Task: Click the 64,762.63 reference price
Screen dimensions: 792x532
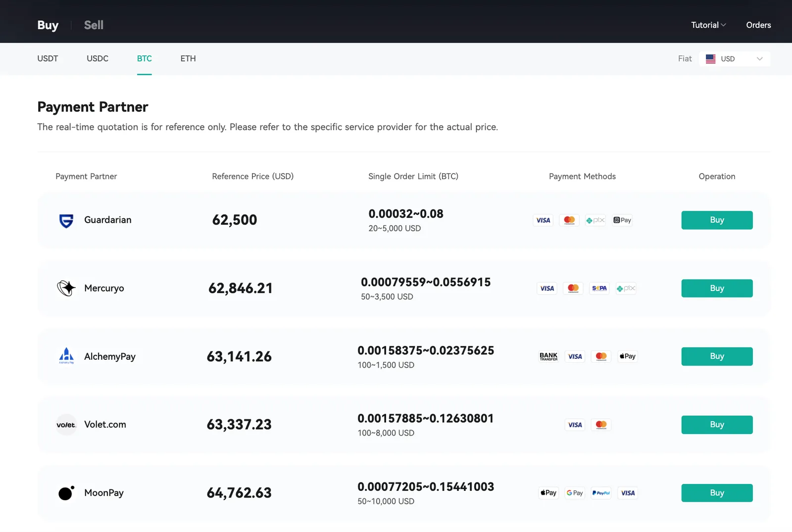Action: (x=239, y=493)
